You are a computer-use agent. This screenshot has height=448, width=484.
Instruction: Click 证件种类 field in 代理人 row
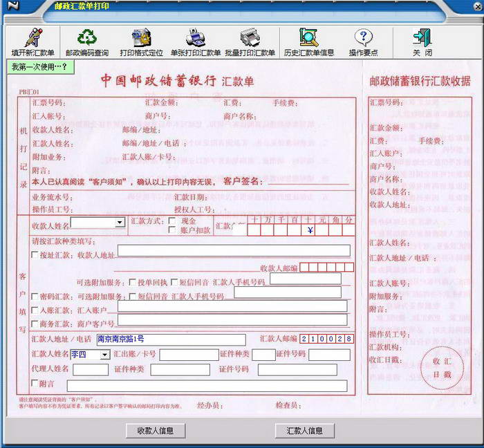tap(180, 370)
